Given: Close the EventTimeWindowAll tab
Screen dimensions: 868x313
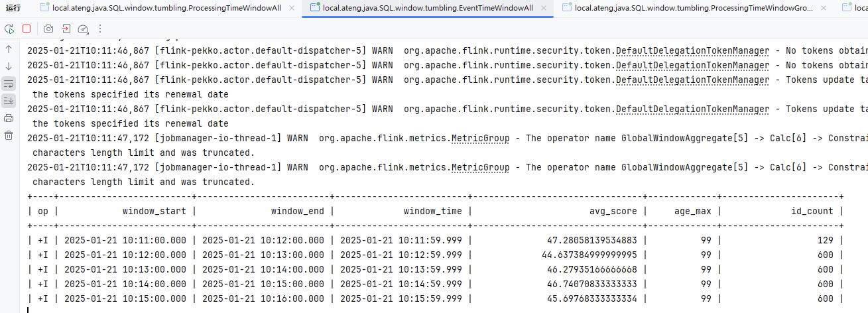Looking at the screenshot, I should point(543,8).
